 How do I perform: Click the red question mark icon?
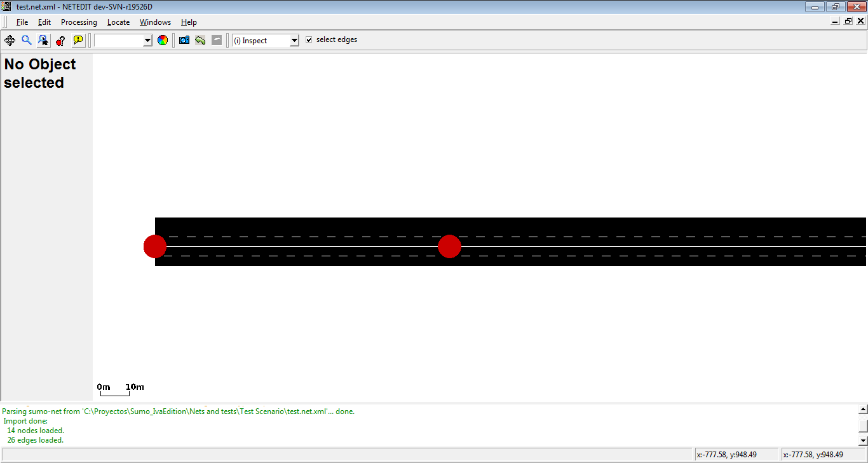pos(60,40)
